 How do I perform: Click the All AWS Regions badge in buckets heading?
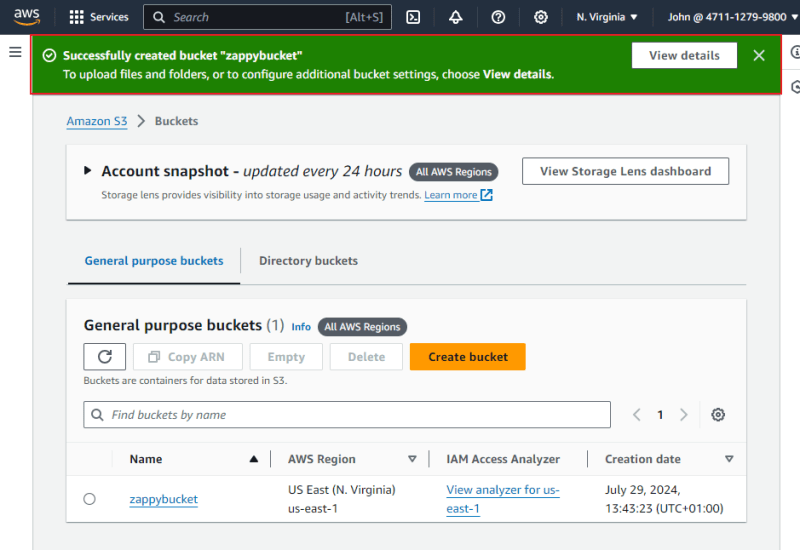click(362, 327)
